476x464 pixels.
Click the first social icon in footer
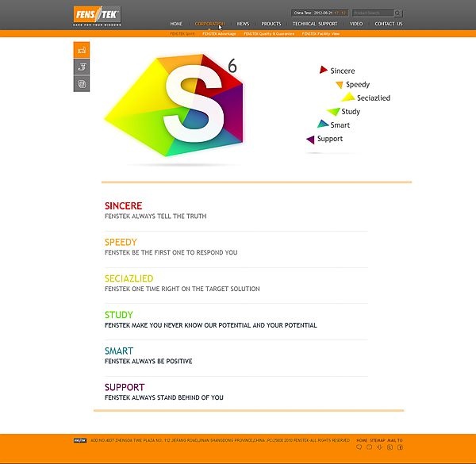pos(359,448)
